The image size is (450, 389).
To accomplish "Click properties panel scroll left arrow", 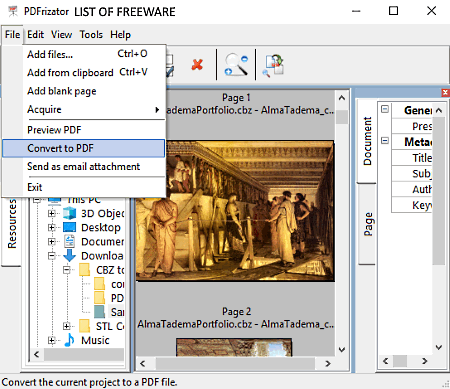I will tap(386, 361).
